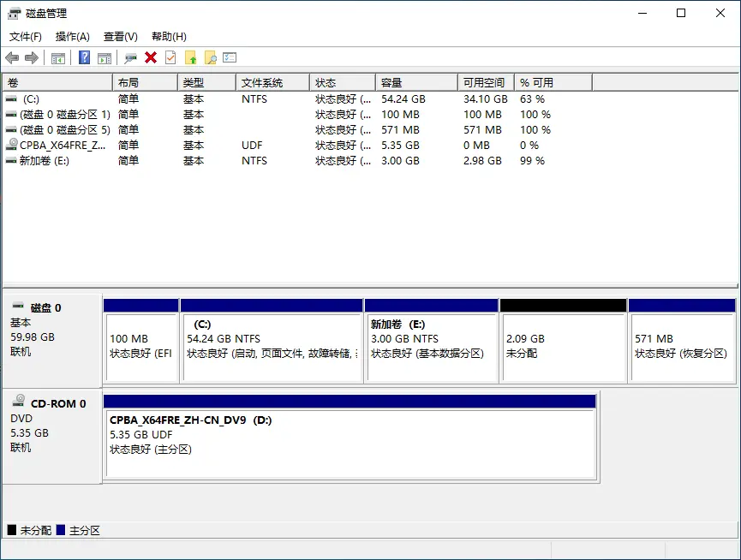Sort by the 容量 column header
Image resolution: width=741 pixels, height=560 pixels.
(416, 83)
